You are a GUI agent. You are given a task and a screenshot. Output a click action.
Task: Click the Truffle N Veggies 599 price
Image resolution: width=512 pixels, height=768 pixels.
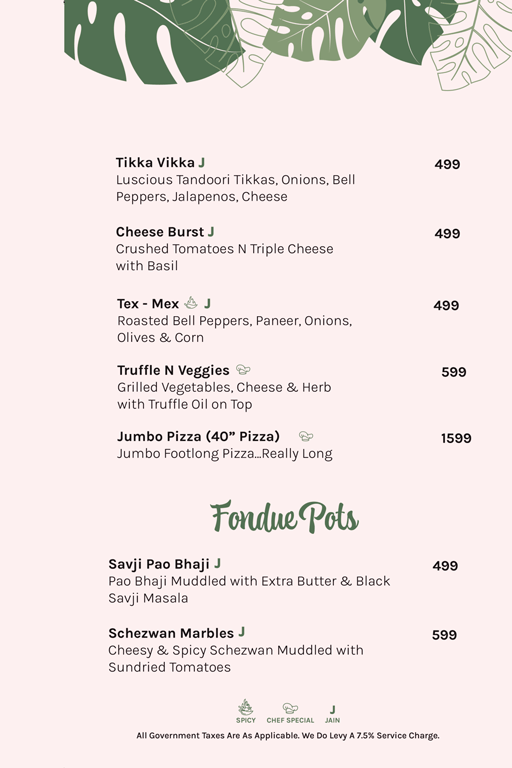[x=454, y=372]
